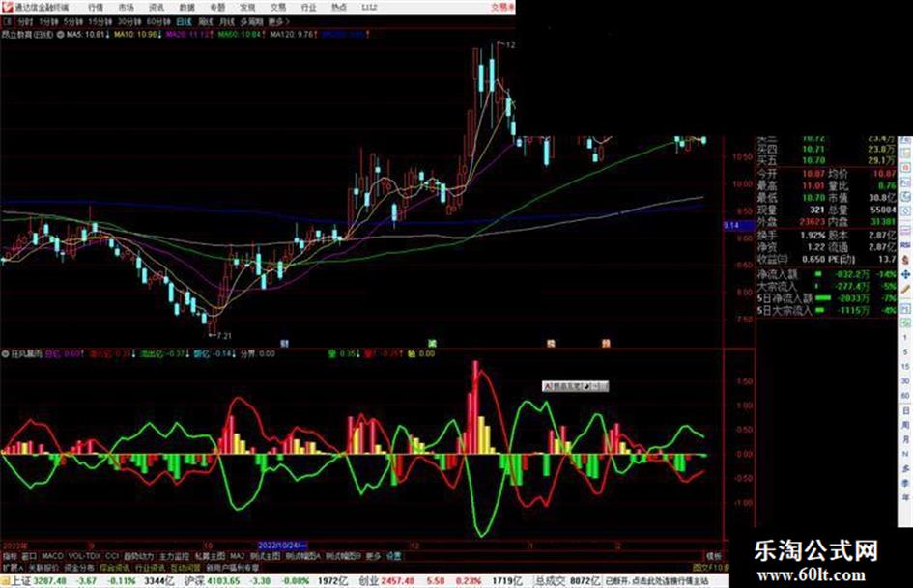Expand the 扩展∧ panel toggle
913x588 pixels.
coord(12,567)
